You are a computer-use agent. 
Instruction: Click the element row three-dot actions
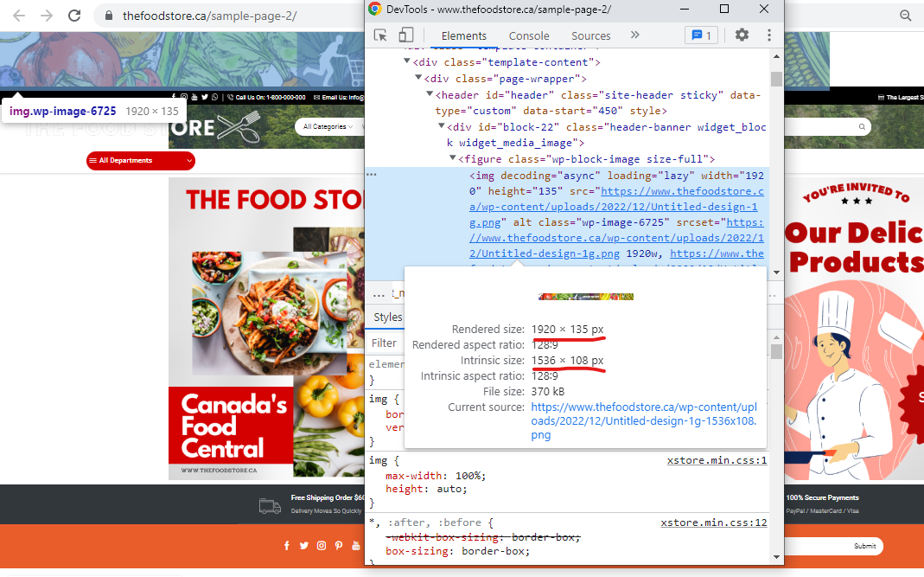point(372,175)
